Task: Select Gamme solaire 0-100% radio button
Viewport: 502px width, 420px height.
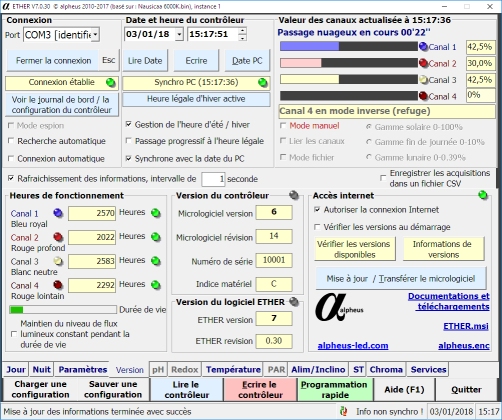Action: click(369, 127)
